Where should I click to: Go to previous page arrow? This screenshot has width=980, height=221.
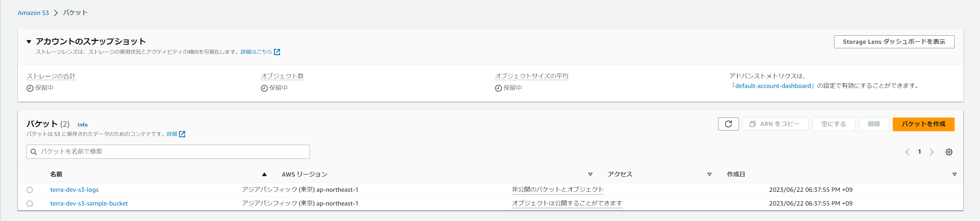pyautogui.click(x=907, y=152)
